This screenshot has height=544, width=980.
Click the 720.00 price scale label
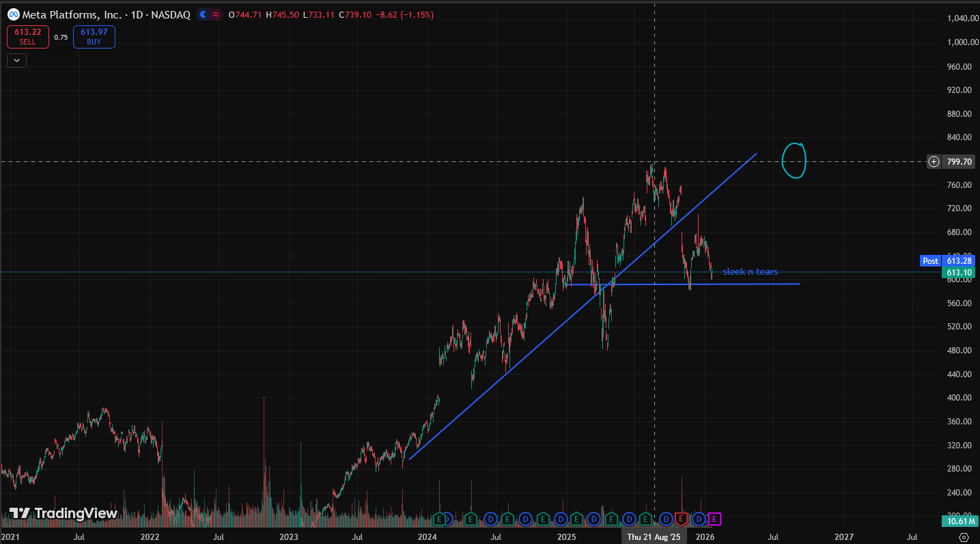click(960, 208)
